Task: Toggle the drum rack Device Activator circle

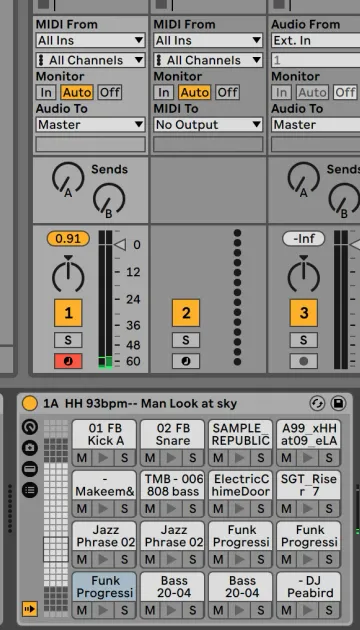Action: tap(30, 403)
